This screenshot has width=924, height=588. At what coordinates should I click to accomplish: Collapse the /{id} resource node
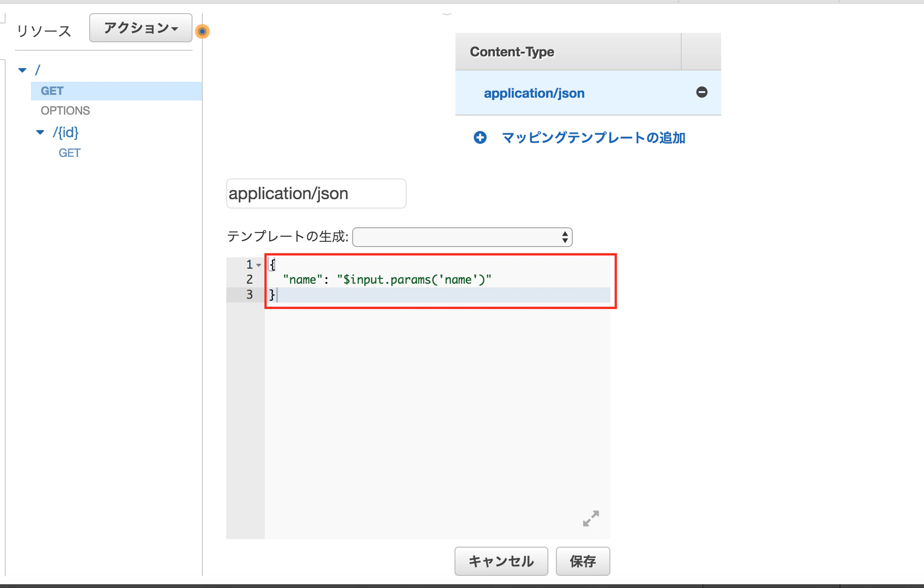click(40, 132)
